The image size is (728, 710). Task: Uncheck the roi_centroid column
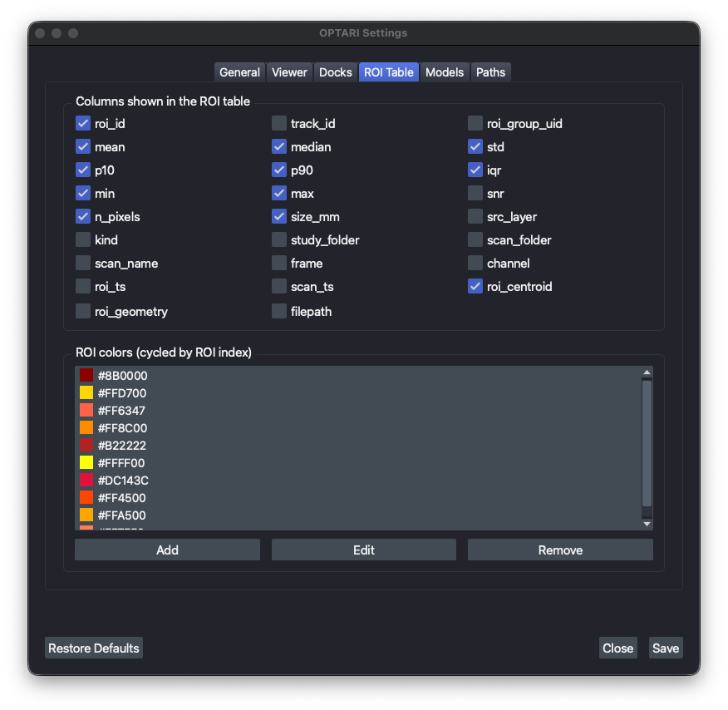click(x=475, y=287)
